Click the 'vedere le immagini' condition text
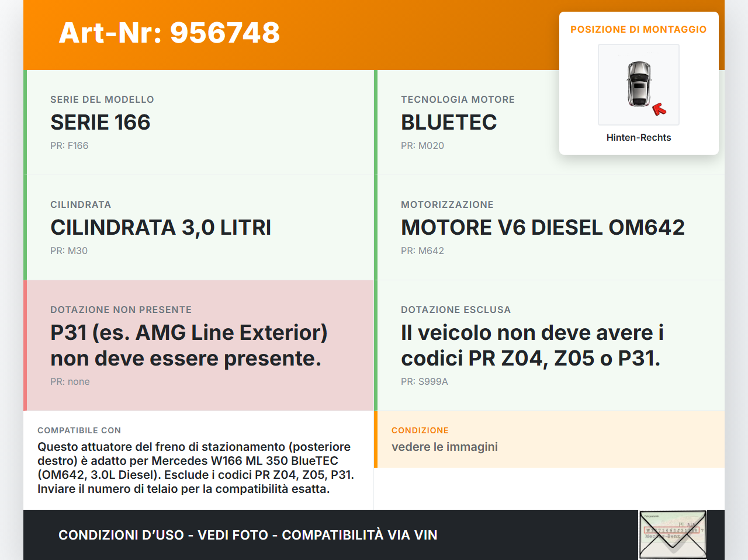This screenshot has width=748, height=560. click(444, 447)
